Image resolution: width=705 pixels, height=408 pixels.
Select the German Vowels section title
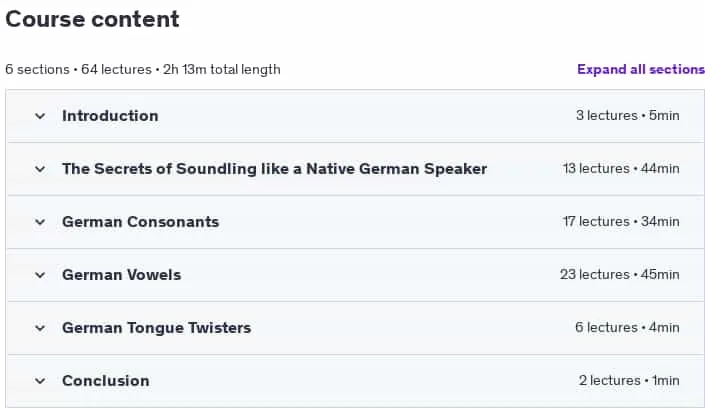coord(121,275)
